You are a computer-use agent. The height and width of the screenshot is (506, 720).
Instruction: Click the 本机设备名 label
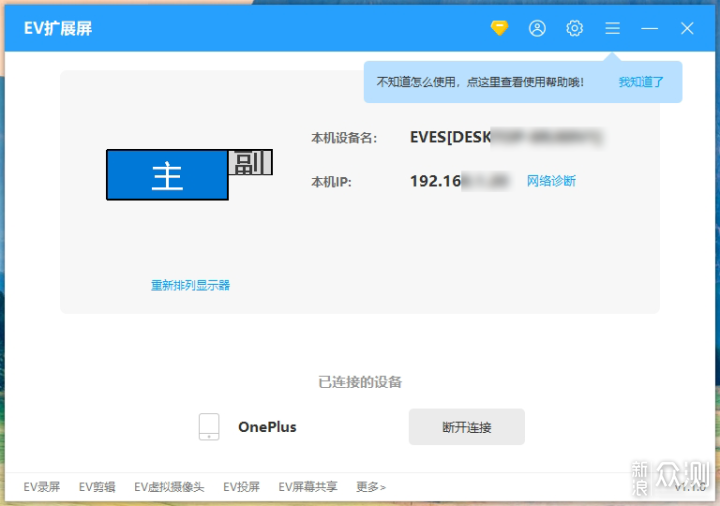point(344,138)
